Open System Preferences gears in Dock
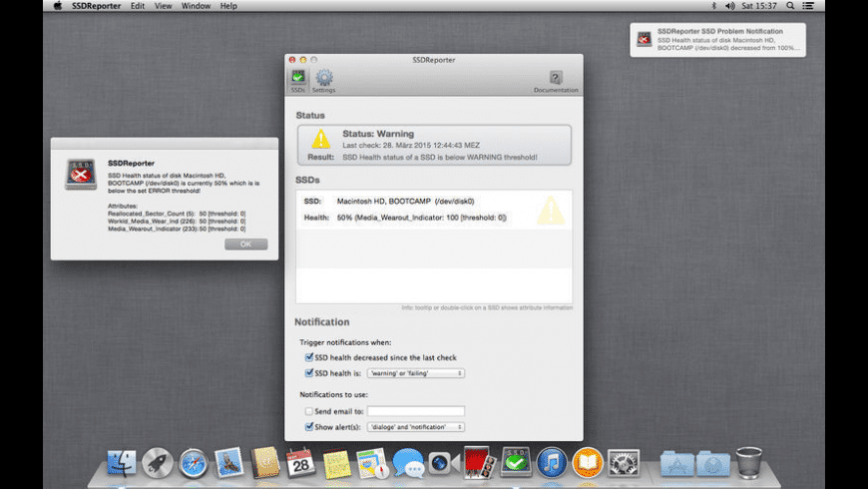The image size is (868, 489). coord(624,463)
